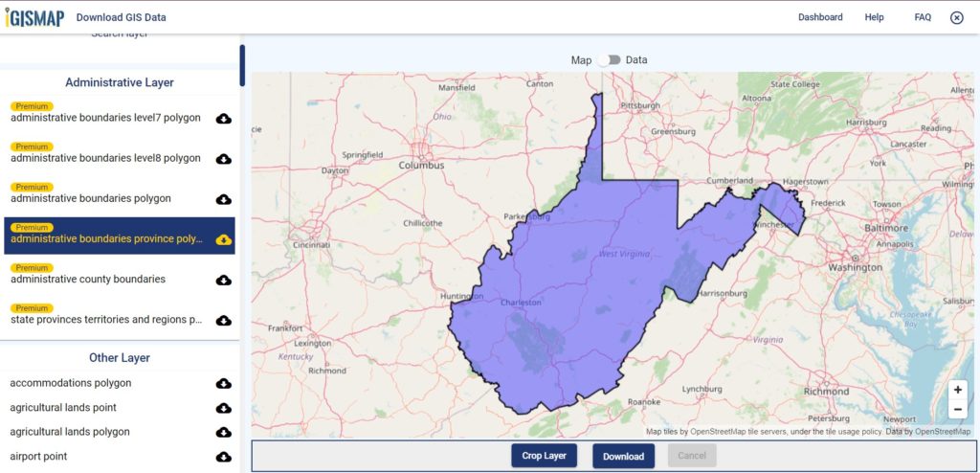Click Premium badge on county boundaries row
Viewport: 980px width, 473px height.
[32, 268]
